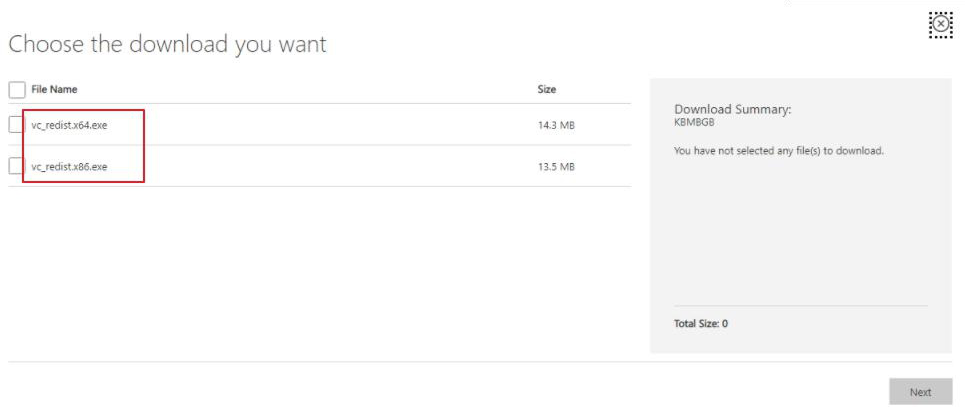Click the 'You have not selected' message
Screen dimensions: 965x414
click(x=778, y=151)
